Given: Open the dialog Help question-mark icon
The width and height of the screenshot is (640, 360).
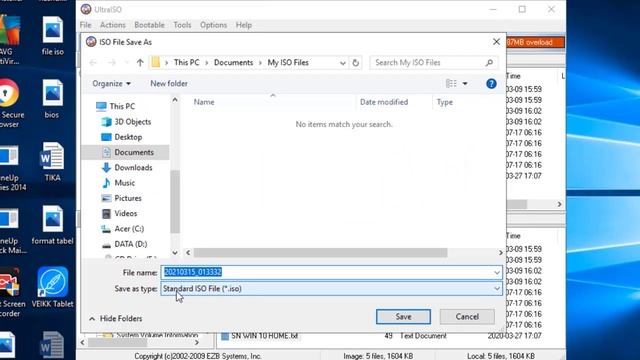Looking at the screenshot, I should tap(491, 84).
